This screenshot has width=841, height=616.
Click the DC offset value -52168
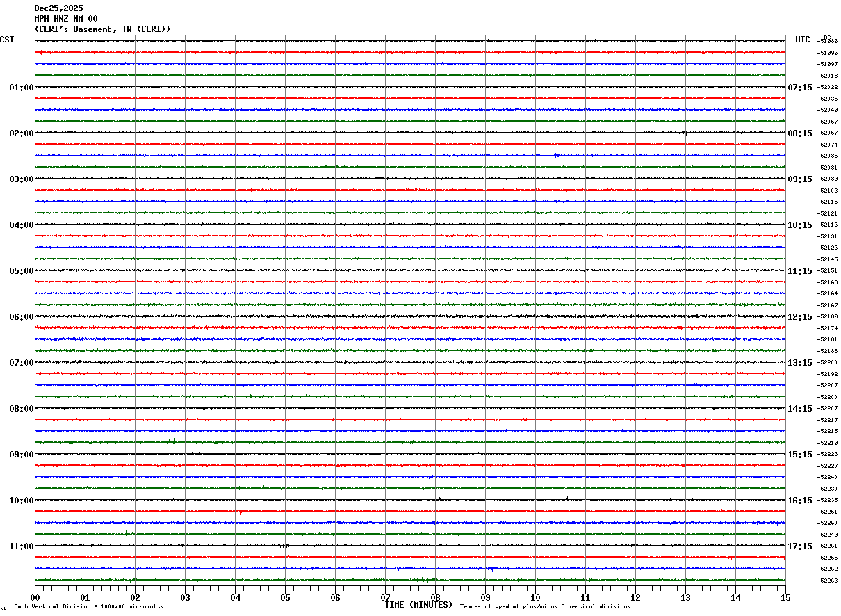click(827, 282)
